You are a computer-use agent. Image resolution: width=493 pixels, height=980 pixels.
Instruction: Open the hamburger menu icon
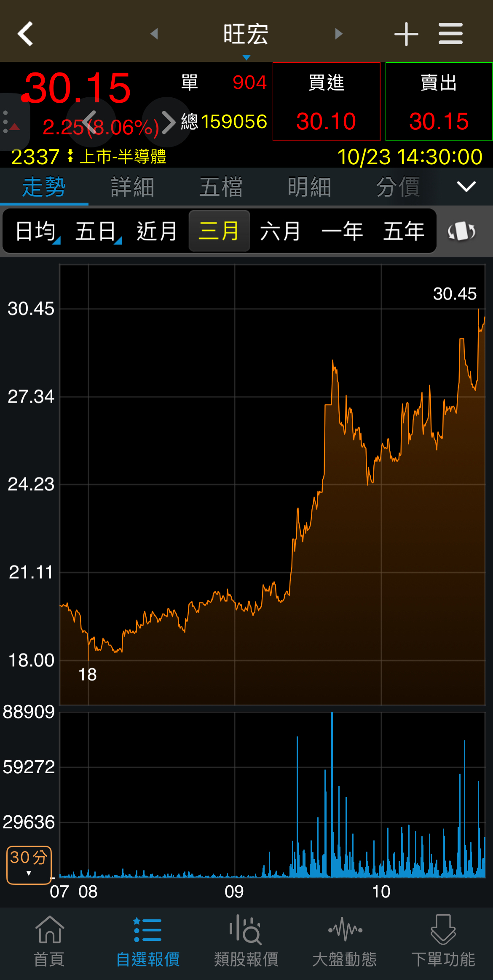[x=450, y=34]
